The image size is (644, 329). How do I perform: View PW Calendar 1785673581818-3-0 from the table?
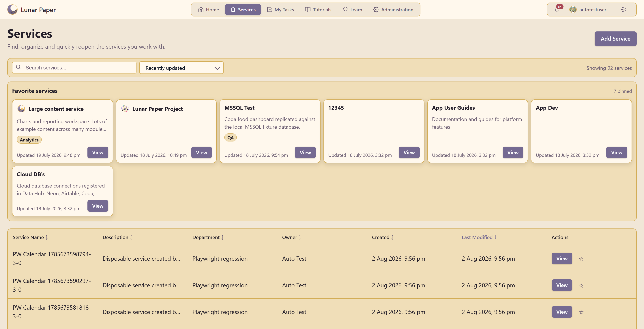coord(562,312)
